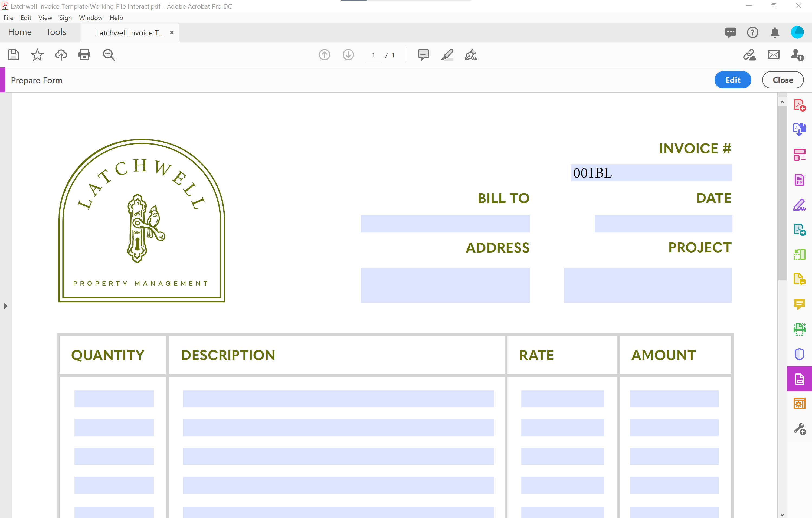Print the invoice
This screenshot has width=812, height=518.
coord(84,55)
